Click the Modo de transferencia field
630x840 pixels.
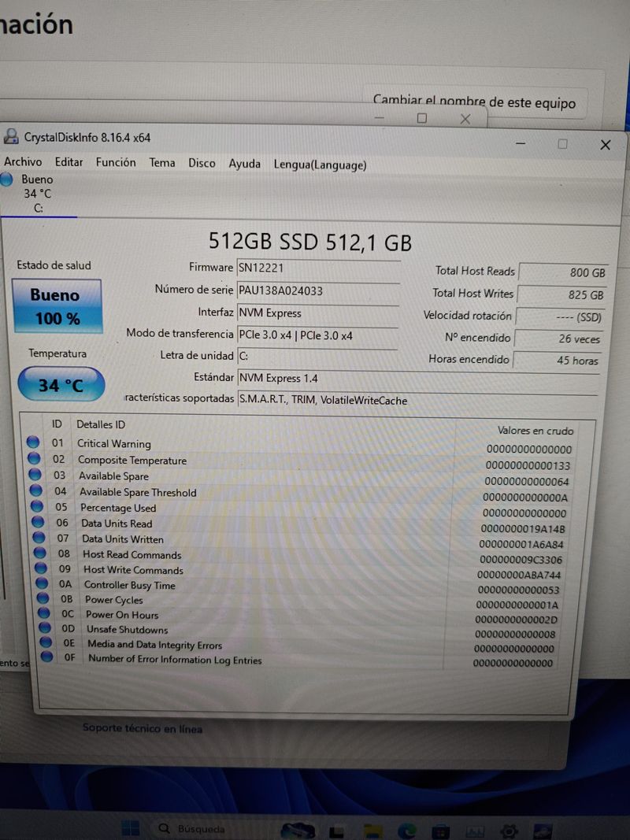317,335
